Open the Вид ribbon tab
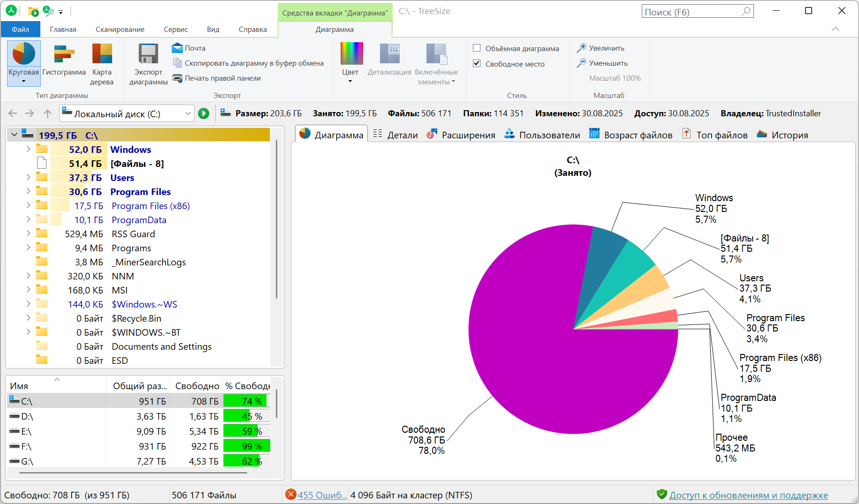This screenshot has height=504, width=859. click(x=213, y=29)
